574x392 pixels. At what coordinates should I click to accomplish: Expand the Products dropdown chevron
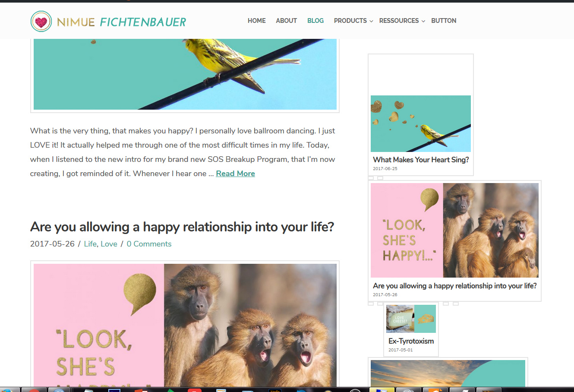[x=371, y=21]
